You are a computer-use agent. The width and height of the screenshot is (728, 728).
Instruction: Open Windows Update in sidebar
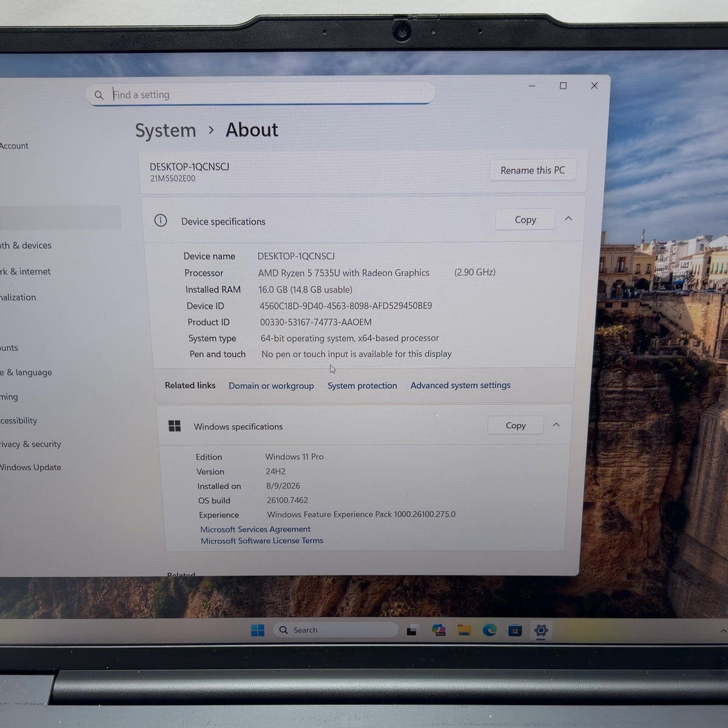click(x=30, y=467)
